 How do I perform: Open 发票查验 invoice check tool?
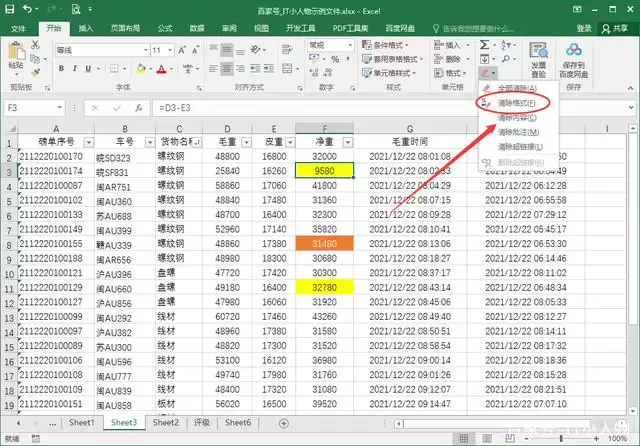[x=538, y=60]
